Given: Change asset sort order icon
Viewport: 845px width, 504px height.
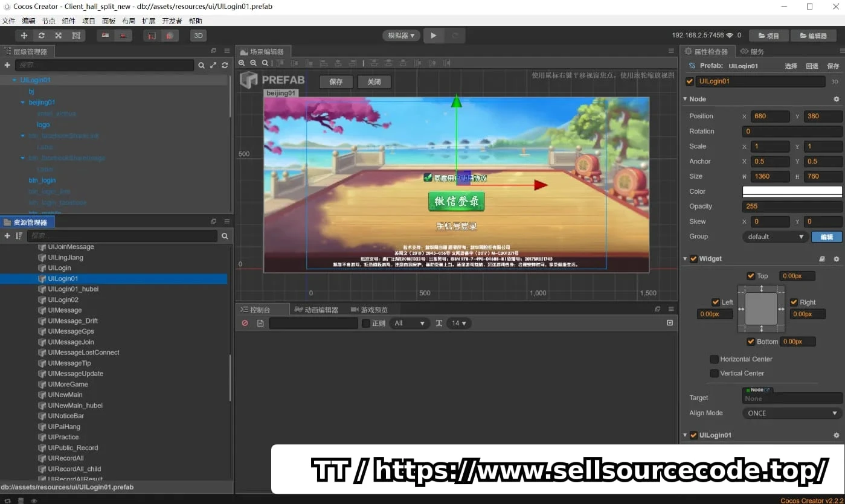Looking at the screenshot, I should point(19,236).
